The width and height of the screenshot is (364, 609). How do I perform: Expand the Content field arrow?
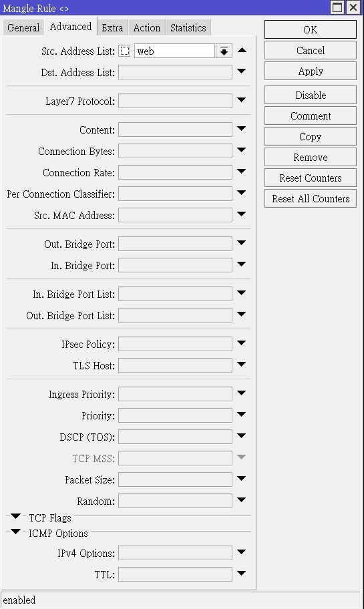pos(241,129)
